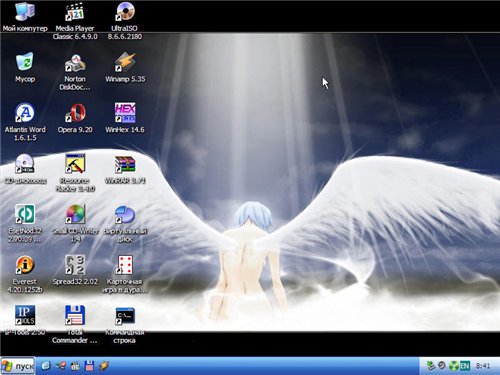This screenshot has height=375, width=500.
Task: Select the Мой компьютер icon
Action: pos(25,12)
